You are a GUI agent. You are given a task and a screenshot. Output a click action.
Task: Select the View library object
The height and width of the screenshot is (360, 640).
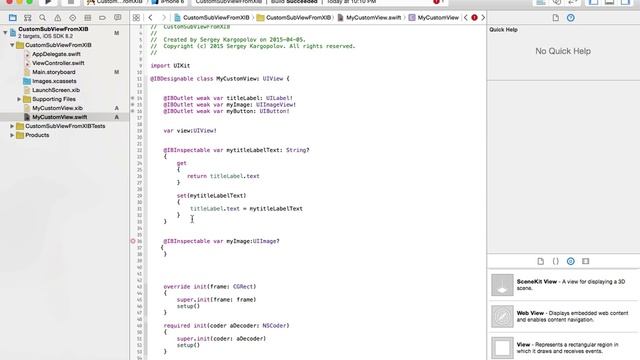564,347
